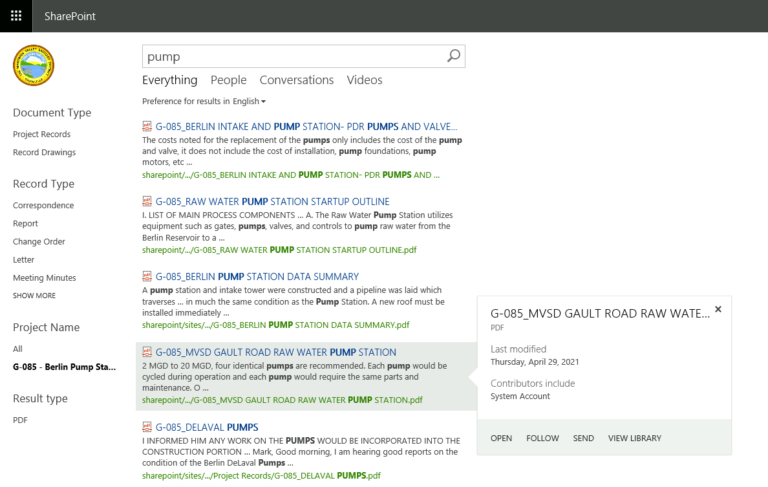Screen dimensions: 768x487
Task: Click green URL ending STARTUP OUTLINE.pdf
Action: tap(279, 250)
